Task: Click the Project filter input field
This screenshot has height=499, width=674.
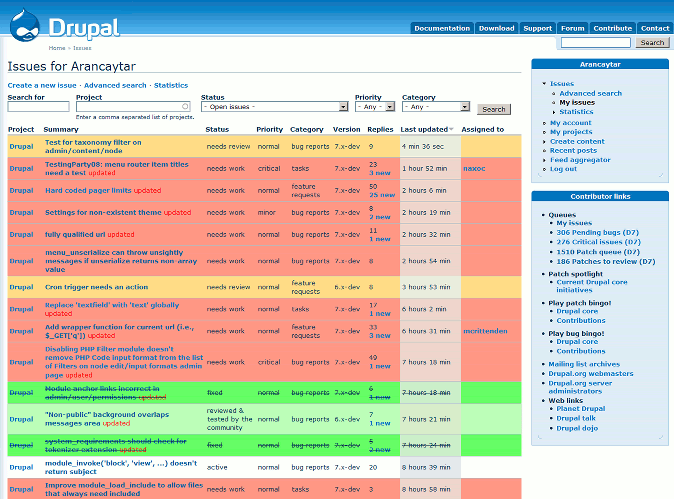Action: pos(133,106)
